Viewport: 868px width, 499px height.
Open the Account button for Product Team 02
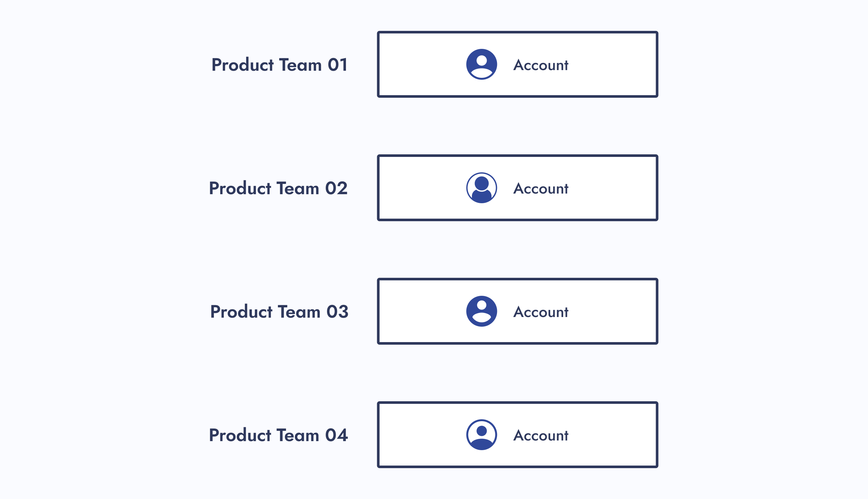[518, 188]
